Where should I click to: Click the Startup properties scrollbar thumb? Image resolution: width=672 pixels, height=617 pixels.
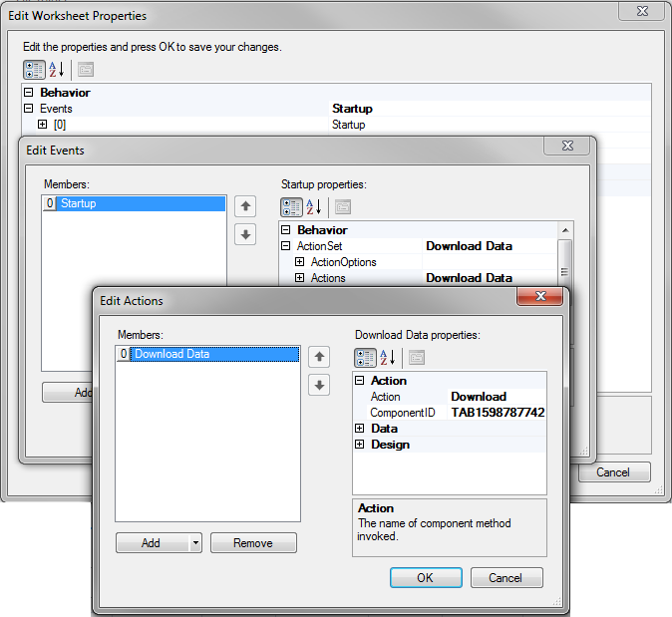(x=565, y=261)
